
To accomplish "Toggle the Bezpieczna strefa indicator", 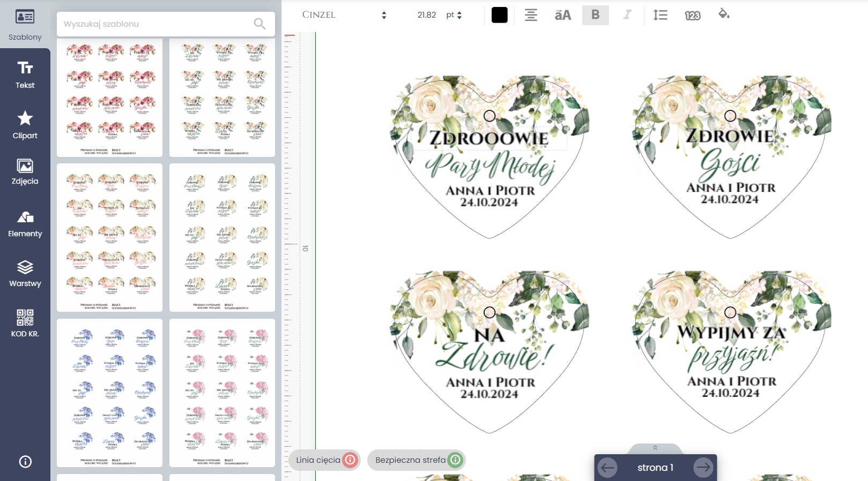I will [x=455, y=460].
